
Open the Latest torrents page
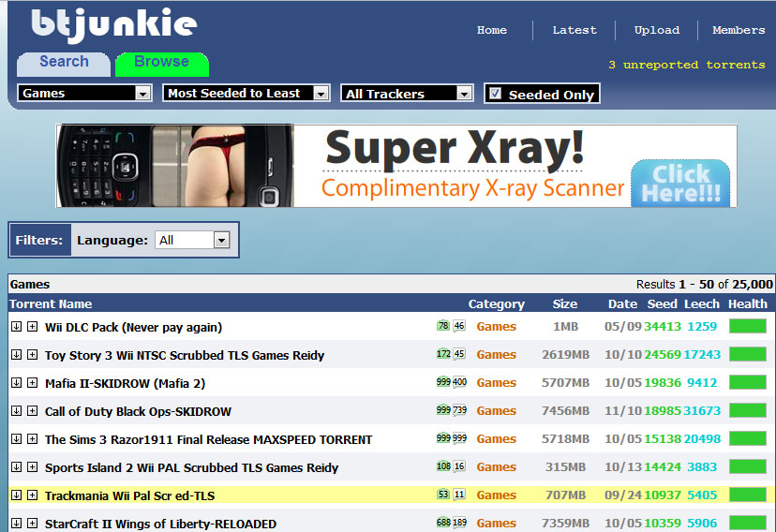click(575, 30)
